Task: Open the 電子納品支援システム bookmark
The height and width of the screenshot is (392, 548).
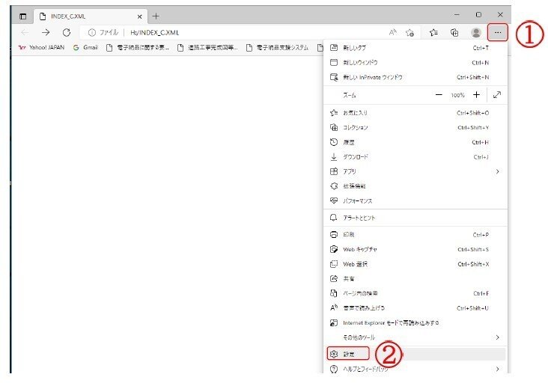Action: [278, 48]
